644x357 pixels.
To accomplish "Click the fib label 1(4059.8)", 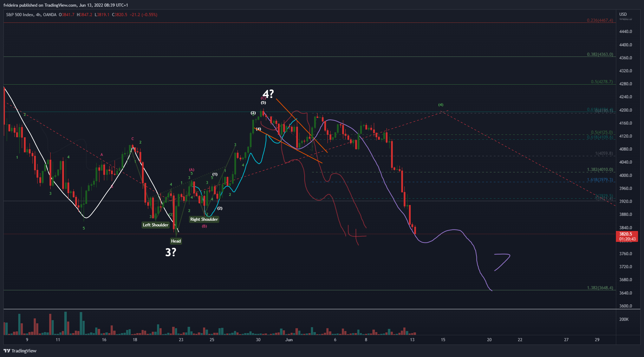I will (604, 153).
